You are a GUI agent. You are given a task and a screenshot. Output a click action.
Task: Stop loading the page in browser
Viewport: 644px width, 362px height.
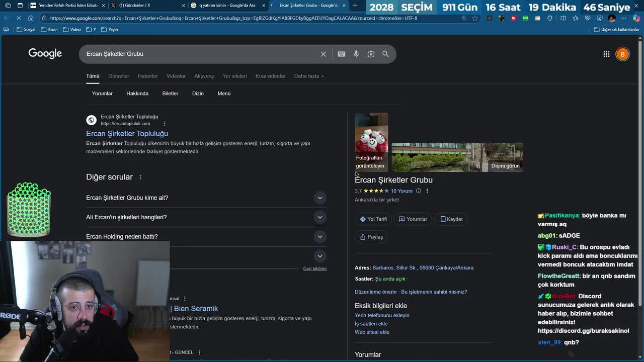tap(19, 18)
